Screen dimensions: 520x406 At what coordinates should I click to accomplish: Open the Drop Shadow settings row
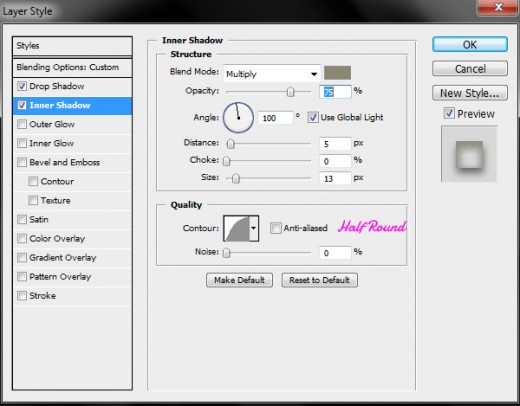72,86
